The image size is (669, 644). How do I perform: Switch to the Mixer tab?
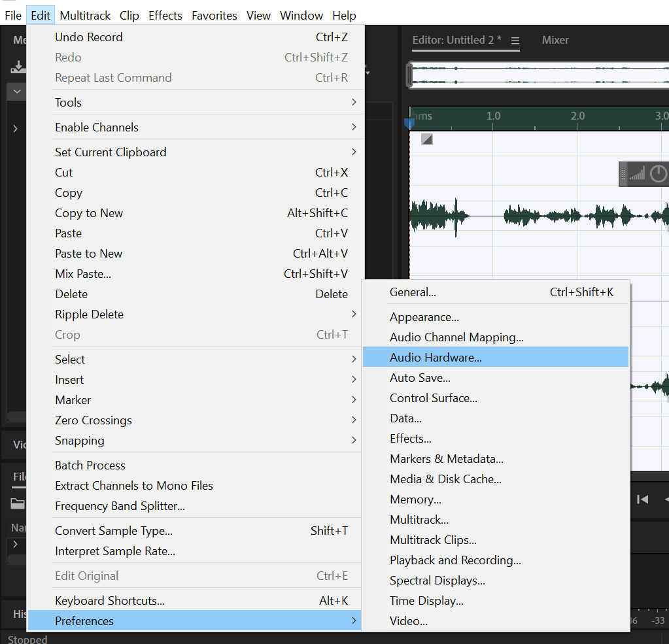[x=555, y=40]
